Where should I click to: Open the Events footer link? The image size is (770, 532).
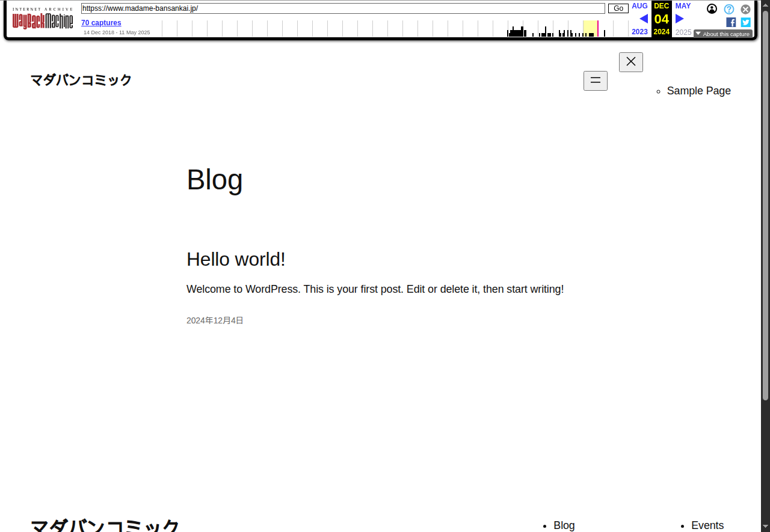click(x=707, y=525)
